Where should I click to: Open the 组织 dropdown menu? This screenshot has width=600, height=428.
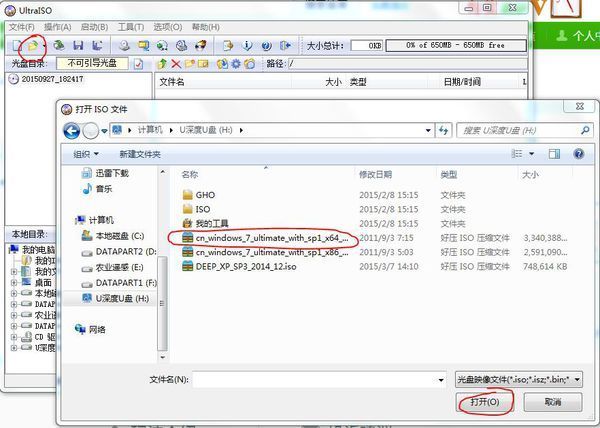point(86,154)
